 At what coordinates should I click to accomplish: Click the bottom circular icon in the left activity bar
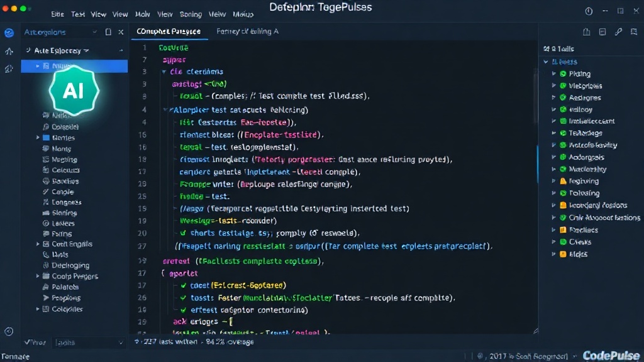click(9, 331)
